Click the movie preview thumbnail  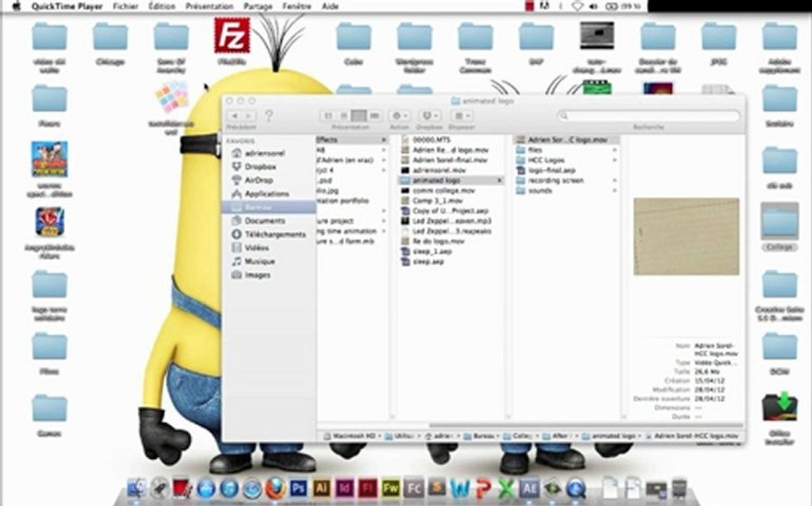686,236
